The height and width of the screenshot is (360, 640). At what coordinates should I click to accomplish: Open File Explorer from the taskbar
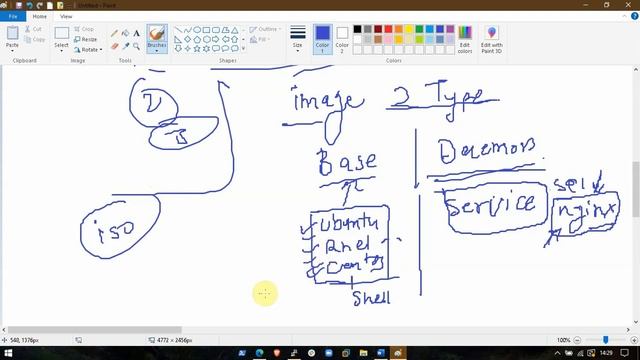pyautogui.click(x=363, y=353)
